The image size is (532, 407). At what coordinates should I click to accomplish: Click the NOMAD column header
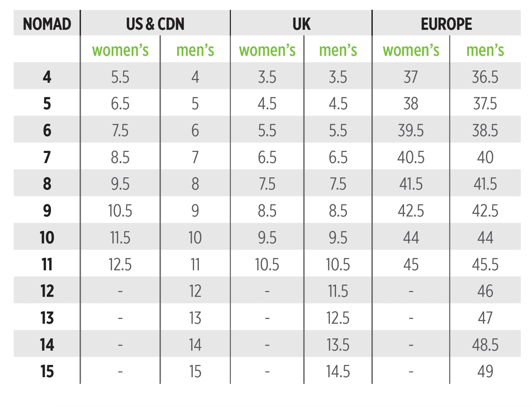[47, 24]
